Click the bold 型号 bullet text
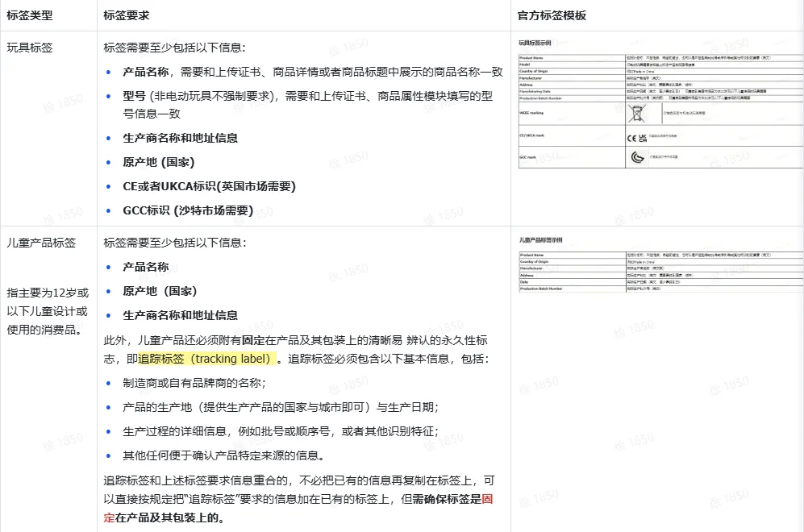Image resolution: width=804 pixels, height=532 pixels. click(135, 96)
